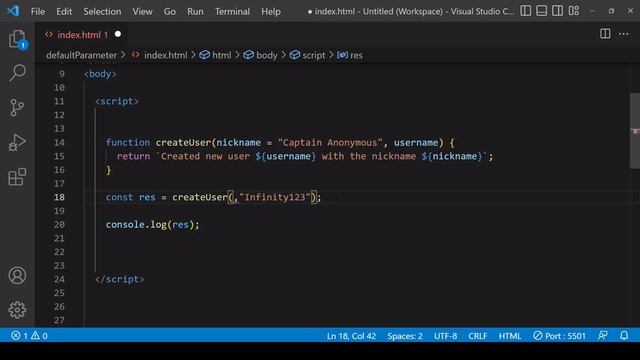Open the notifications bell in status bar
The height and width of the screenshot is (360, 640).
point(624,336)
